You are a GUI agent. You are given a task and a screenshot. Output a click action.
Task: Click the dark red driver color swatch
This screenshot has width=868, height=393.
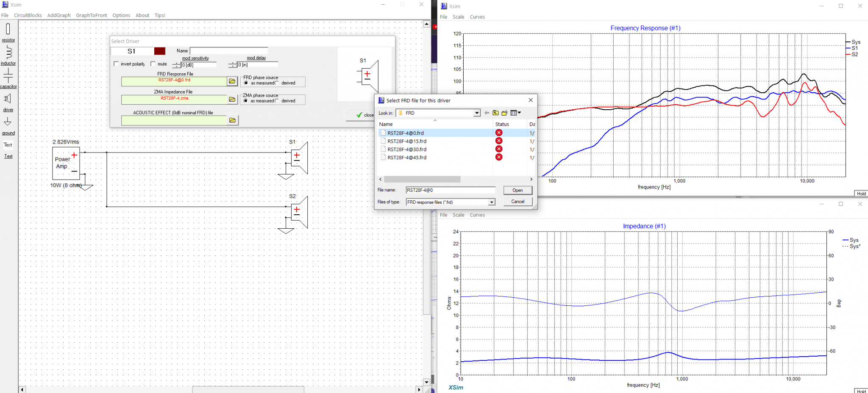(160, 51)
